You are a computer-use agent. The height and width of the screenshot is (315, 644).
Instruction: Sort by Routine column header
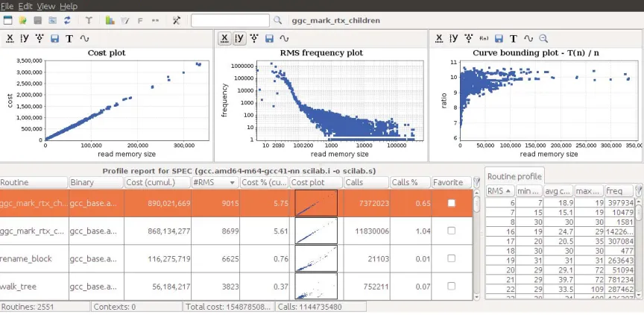(x=34, y=182)
